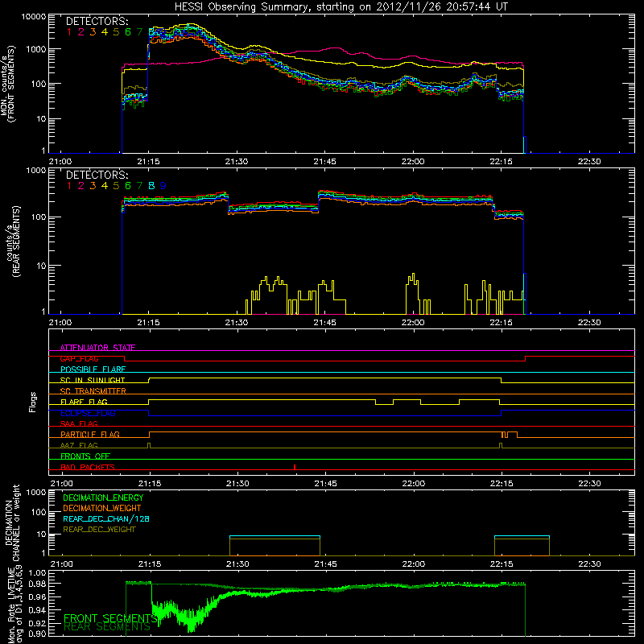Select detector 9 in rear segments legend

pyautogui.click(x=163, y=186)
